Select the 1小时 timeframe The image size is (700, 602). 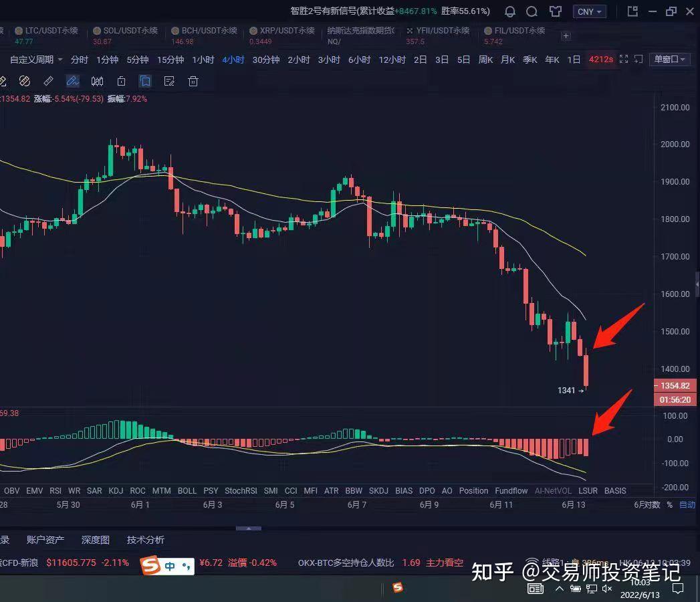[x=203, y=60]
